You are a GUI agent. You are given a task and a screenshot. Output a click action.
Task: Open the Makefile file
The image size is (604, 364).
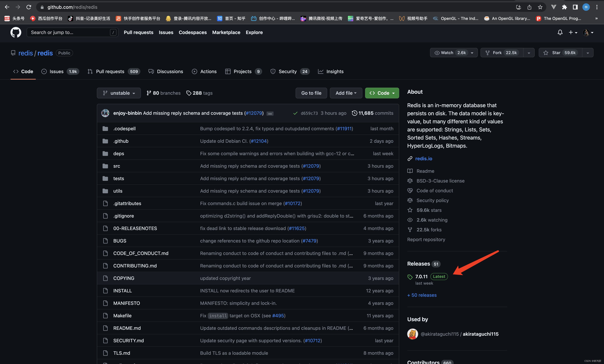122,315
